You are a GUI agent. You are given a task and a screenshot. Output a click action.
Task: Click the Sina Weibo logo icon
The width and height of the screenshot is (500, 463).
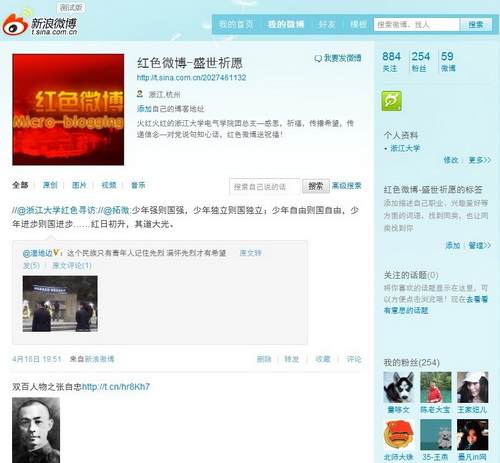16,23
